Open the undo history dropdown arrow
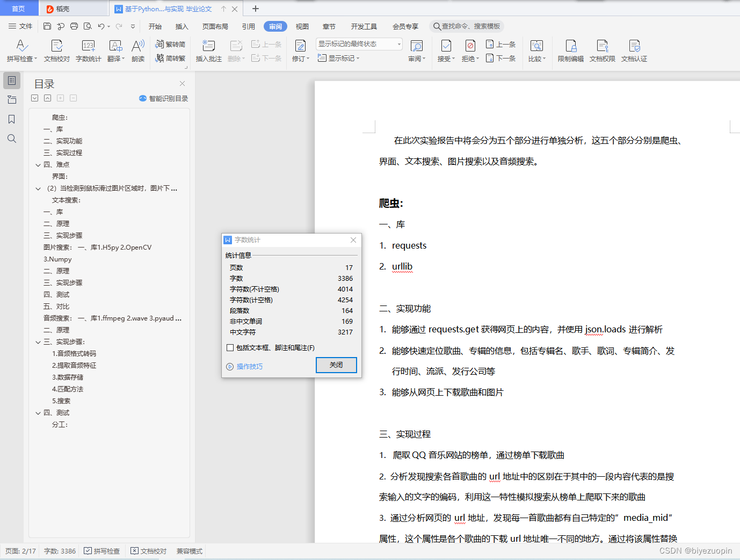The width and height of the screenshot is (740, 560). [x=108, y=26]
